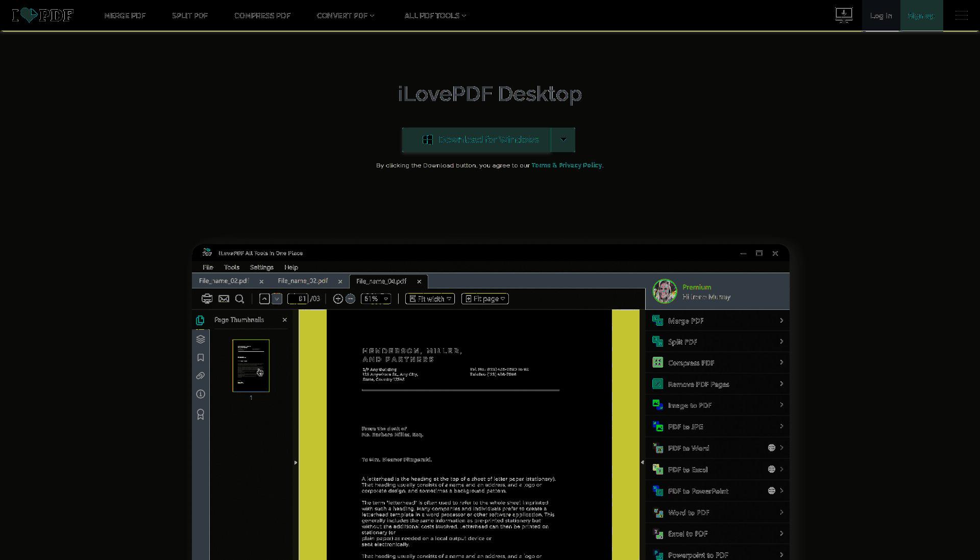Open the desktop app download icon

[844, 15]
